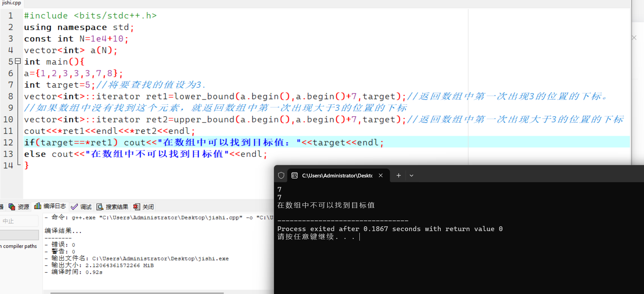Click terminal output '在数组中不可以找到目标值'
This screenshot has width=644, height=294.
point(326,205)
